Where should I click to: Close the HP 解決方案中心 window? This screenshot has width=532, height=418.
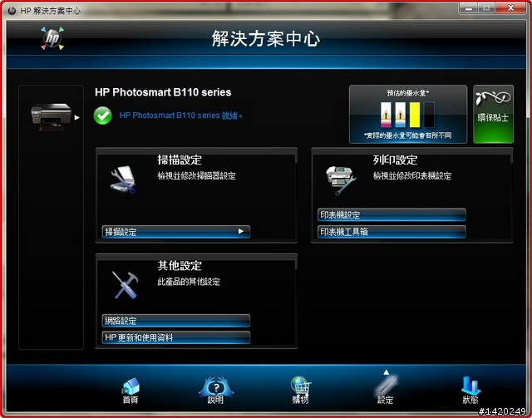click(510, 8)
